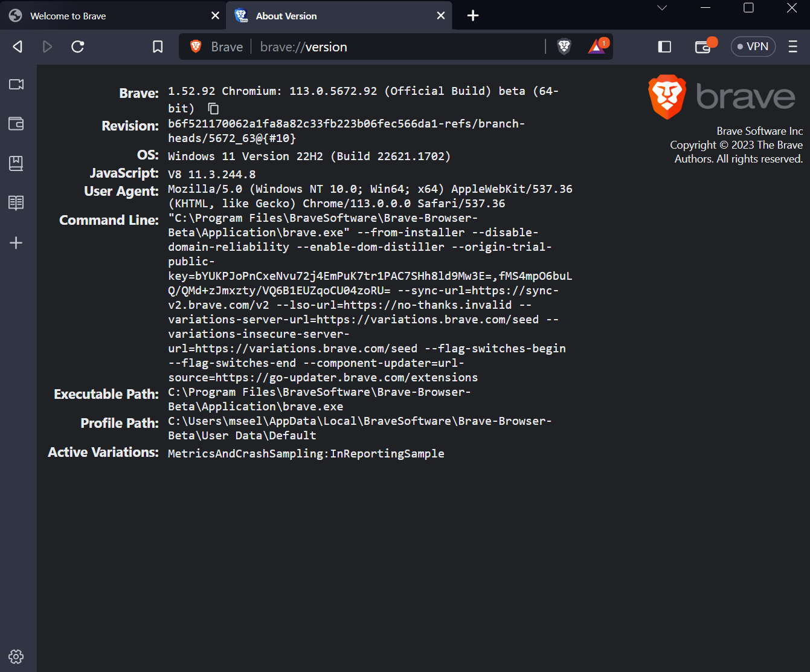Click the Brave site info icon in address bar
This screenshot has width=810, height=672.
click(x=216, y=47)
